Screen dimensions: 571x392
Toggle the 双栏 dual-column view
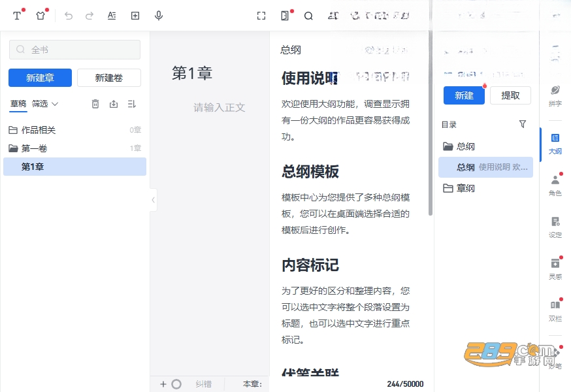(x=555, y=311)
